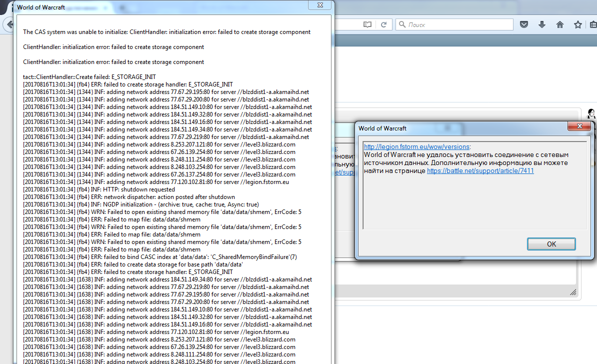Image resolution: width=597 pixels, height=364 pixels.
Task: Click the small dialog's World of Warcraft title bar
Action: (x=450, y=128)
